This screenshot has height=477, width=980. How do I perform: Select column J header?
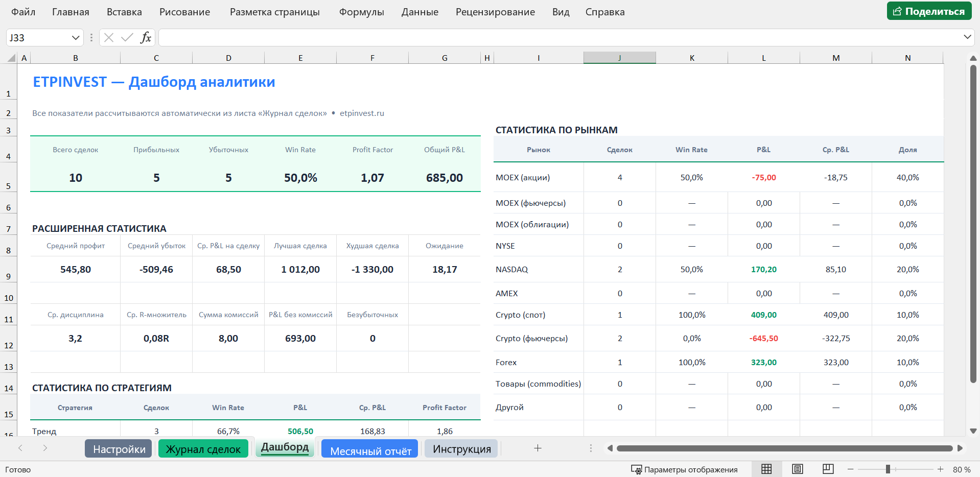[x=619, y=58]
